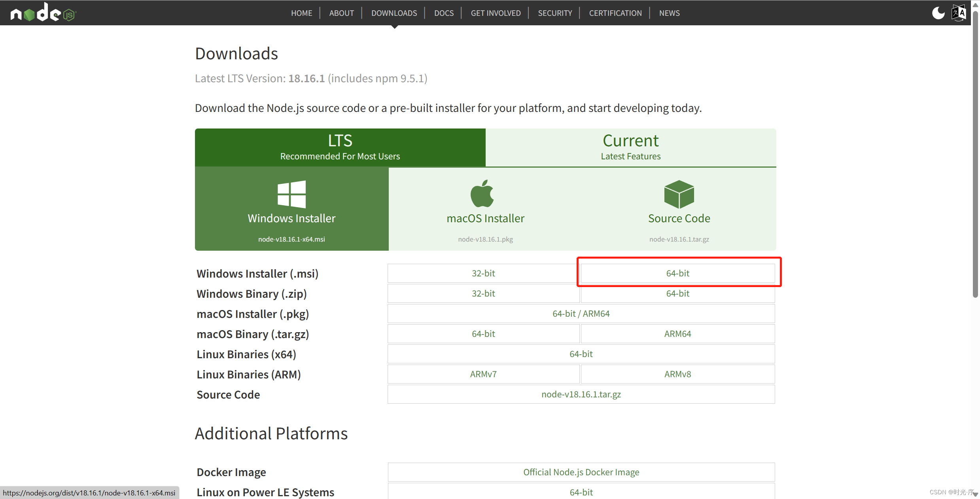Download macOS Binary ARM64
Viewport: 980px width, 499px height.
pos(677,334)
